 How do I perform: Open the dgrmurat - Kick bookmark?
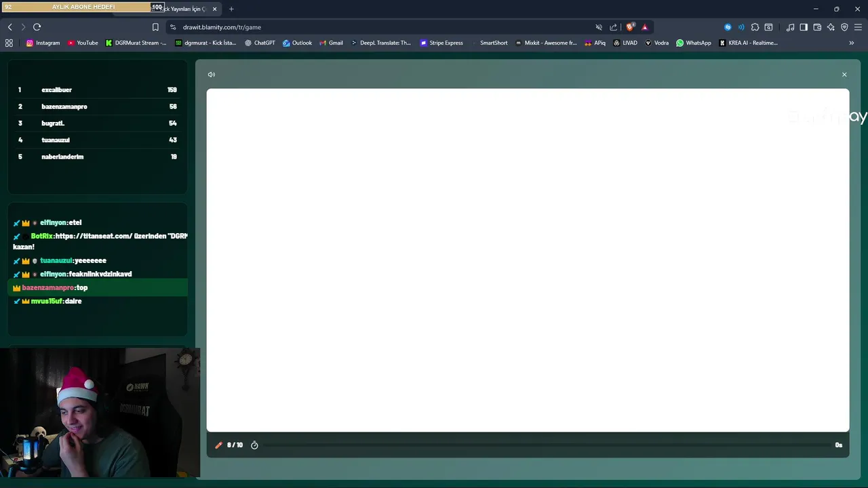(205, 43)
